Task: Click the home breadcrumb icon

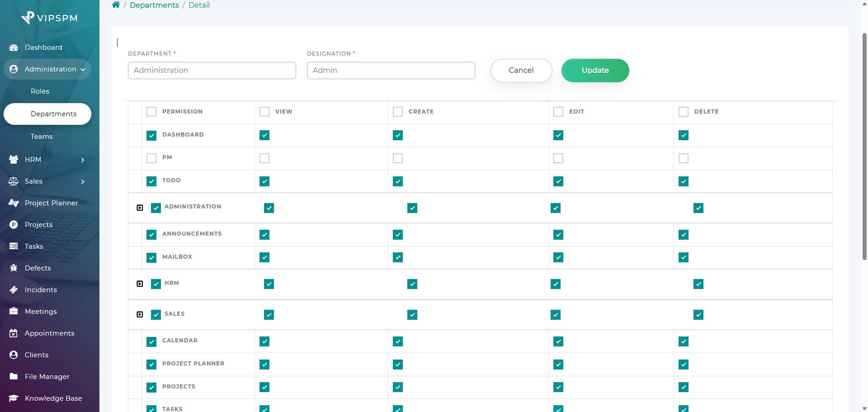Action: [116, 5]
